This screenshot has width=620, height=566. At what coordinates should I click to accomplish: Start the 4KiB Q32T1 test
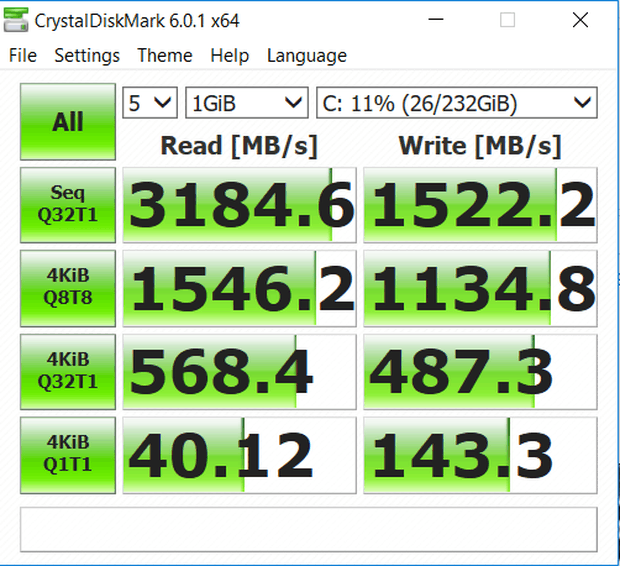pos(68,372)
